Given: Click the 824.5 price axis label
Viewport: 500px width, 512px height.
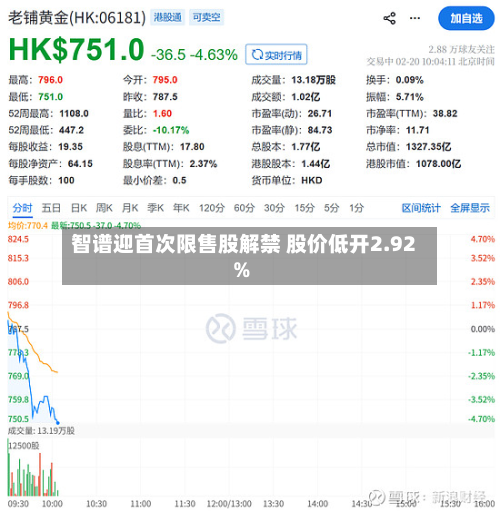Looking at the screenshot, I should click(18, 239).
